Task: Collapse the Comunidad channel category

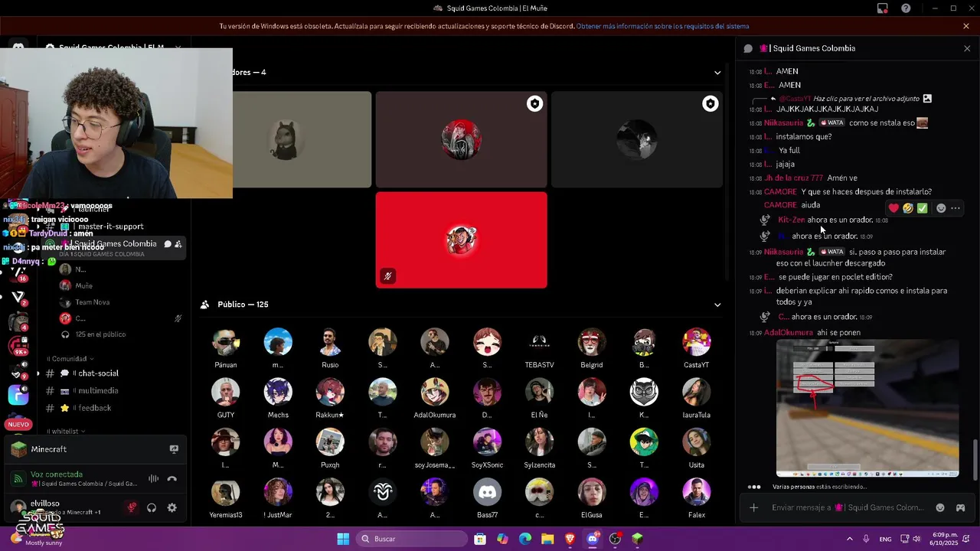Action: tap(70, 359)
